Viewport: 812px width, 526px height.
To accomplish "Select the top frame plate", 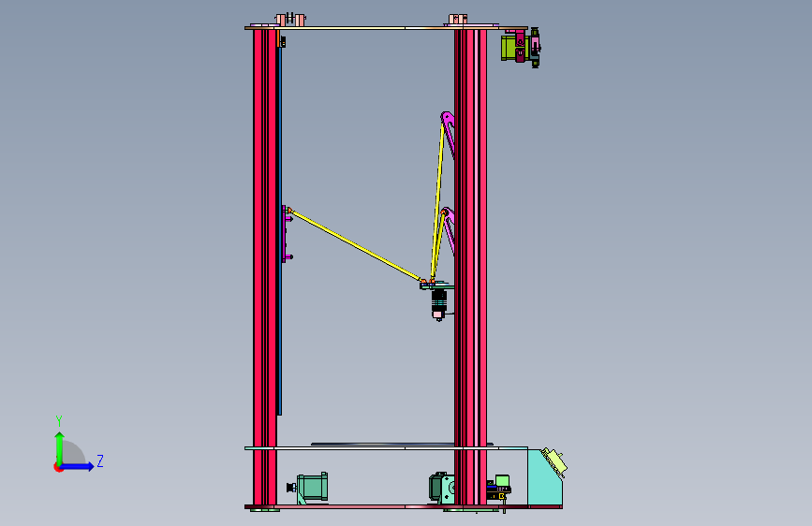I will pos(386,27).
